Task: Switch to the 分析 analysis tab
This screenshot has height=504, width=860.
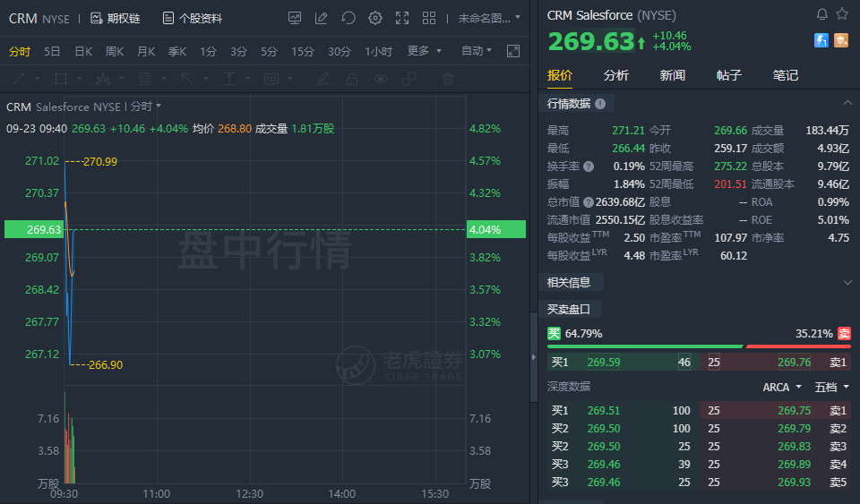Action: click(x=616, y=75)
